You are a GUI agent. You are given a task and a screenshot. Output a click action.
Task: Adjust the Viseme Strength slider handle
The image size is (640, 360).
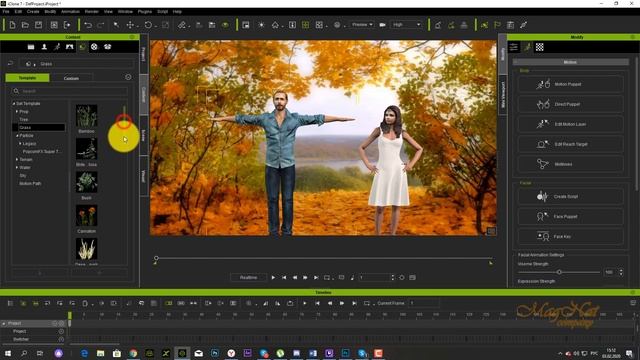point(559,272)
